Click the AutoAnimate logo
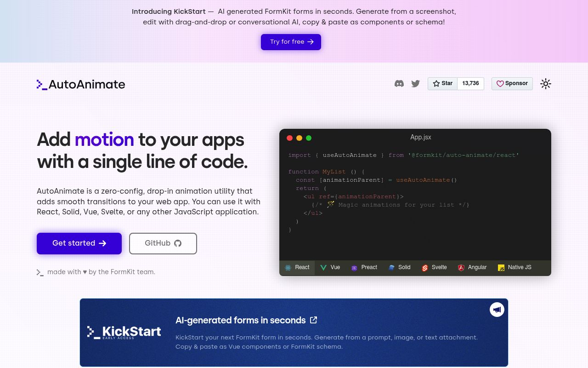This screenshot has width=588, height=368. point(81,84)
